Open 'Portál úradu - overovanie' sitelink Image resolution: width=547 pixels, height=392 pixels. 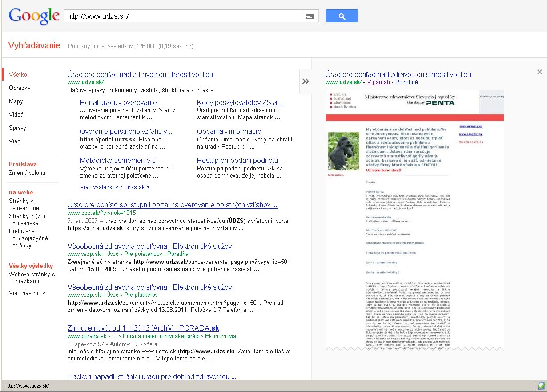118,103
